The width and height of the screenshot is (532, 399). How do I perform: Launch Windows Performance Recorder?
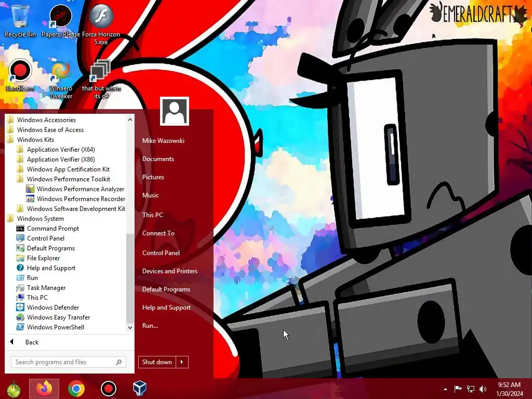point(76,198)
